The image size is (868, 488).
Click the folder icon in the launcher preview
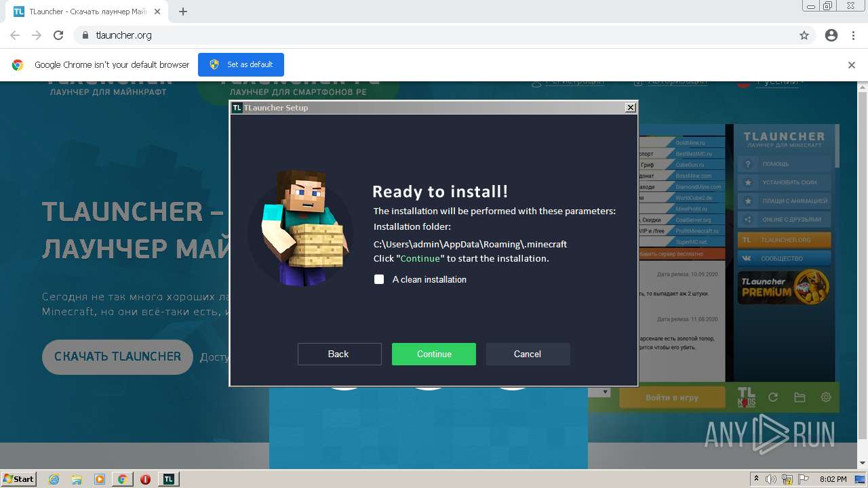pos(800,398)
